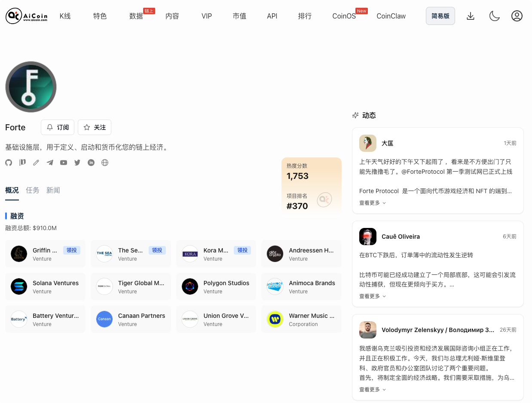The width and height of the screenshot is (532, 403).
Task: Open Forte's blog pen icon
Action: click(36, 163)
